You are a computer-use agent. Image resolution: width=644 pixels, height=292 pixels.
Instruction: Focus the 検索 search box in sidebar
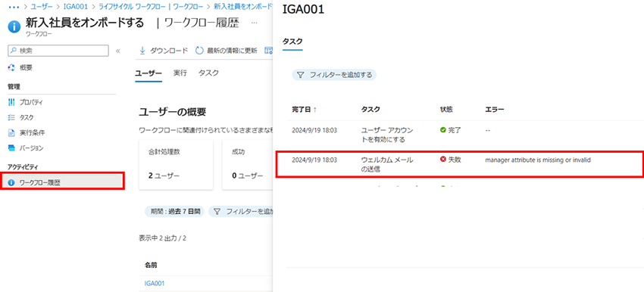coord(58,51)
